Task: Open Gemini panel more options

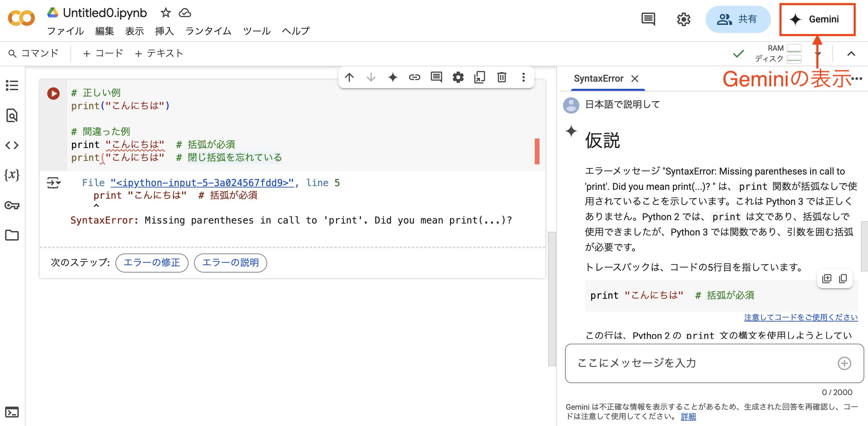Action: (x=857, y=79)
